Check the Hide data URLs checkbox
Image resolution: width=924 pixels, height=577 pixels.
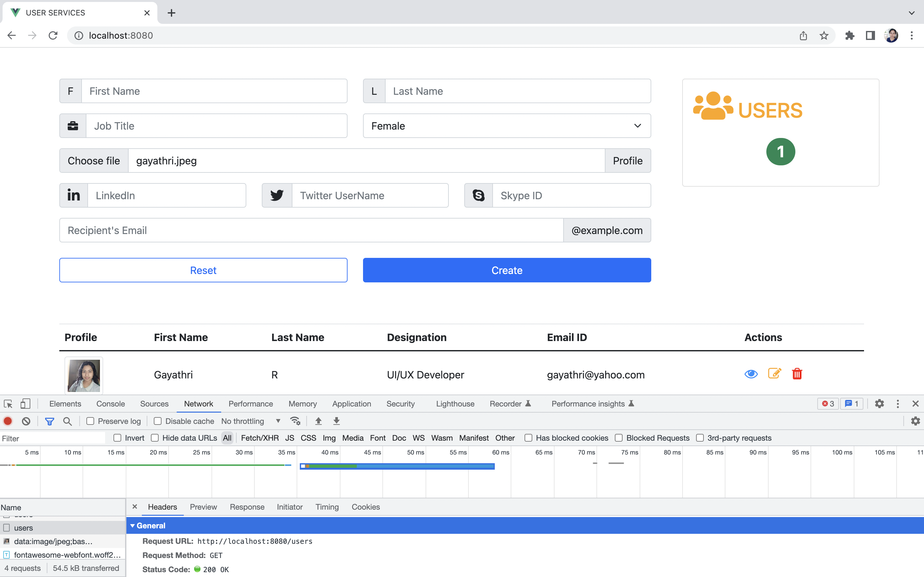tap(154, 438)
